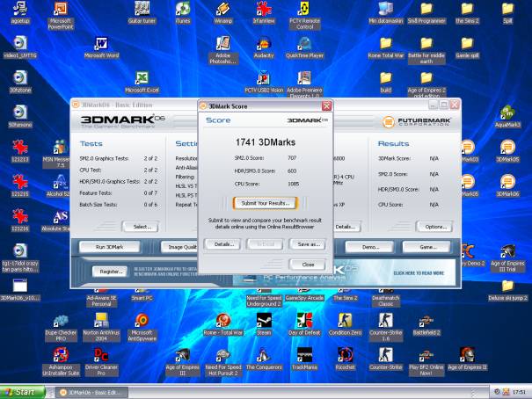
Task: Click Submit Your Results button
Action: click(266, 203)
